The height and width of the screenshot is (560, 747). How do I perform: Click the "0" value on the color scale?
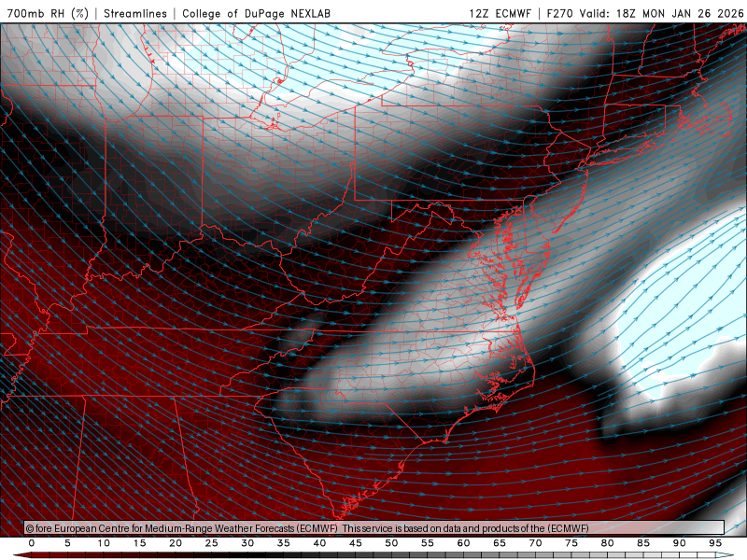(32, 543)
